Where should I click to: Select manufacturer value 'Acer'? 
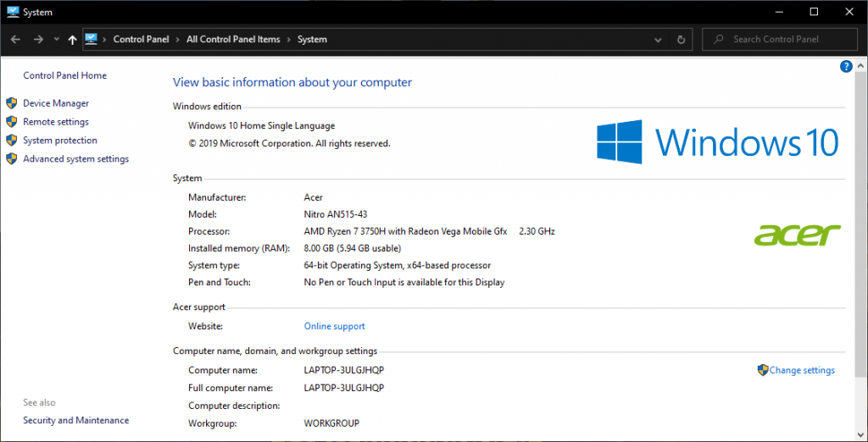pyautogui.click(x=314, y=197)
